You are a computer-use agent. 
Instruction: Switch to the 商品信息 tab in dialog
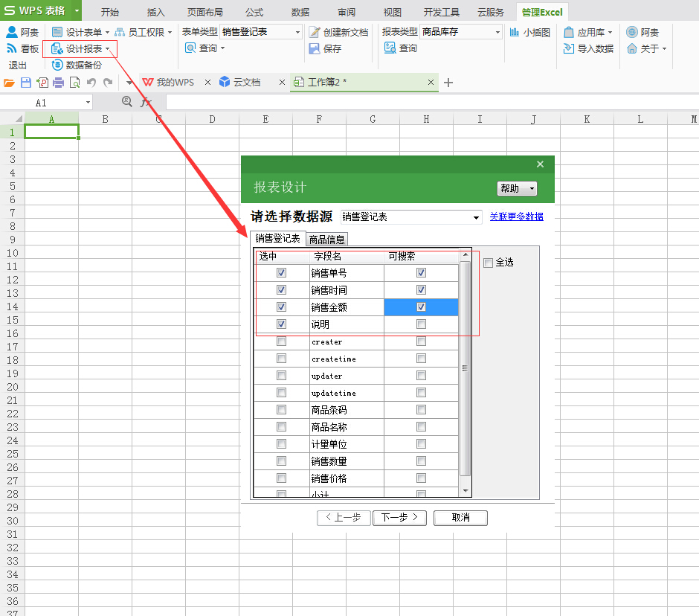point(326,240)
